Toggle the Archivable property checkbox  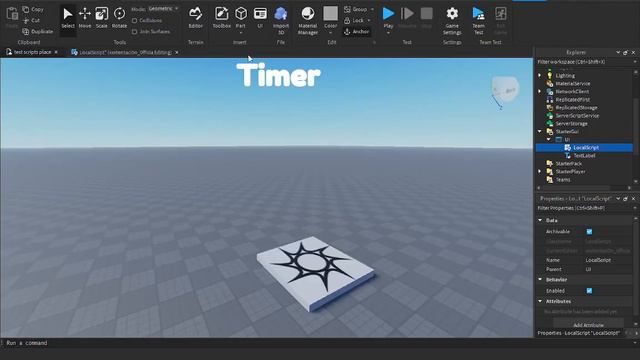[x=589, y=231]
